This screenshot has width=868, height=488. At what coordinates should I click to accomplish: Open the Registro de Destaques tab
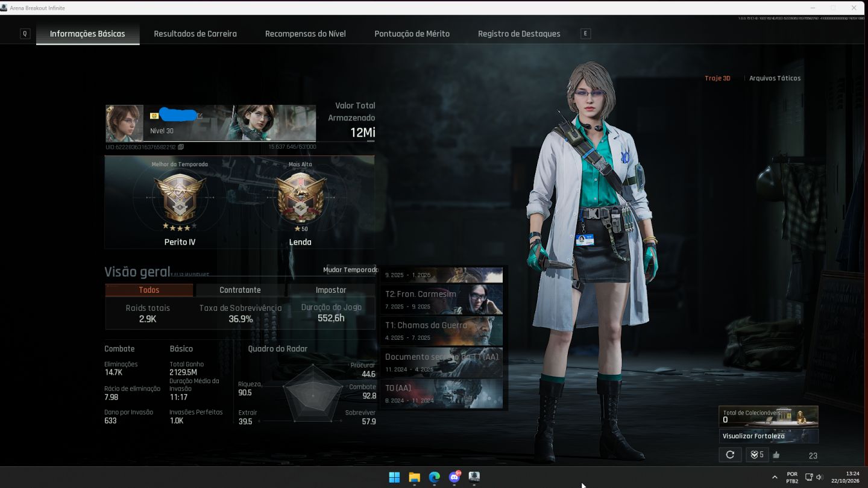tap(519, 34)
